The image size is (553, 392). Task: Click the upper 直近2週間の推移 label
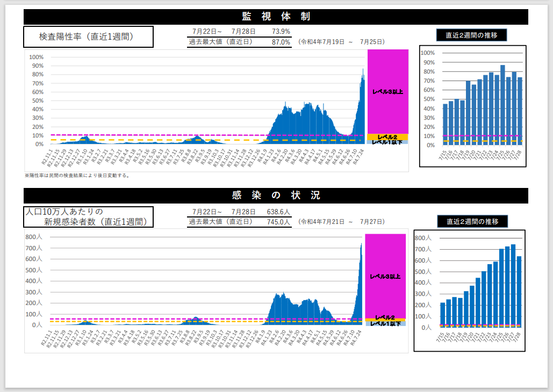tap(472, 36)
